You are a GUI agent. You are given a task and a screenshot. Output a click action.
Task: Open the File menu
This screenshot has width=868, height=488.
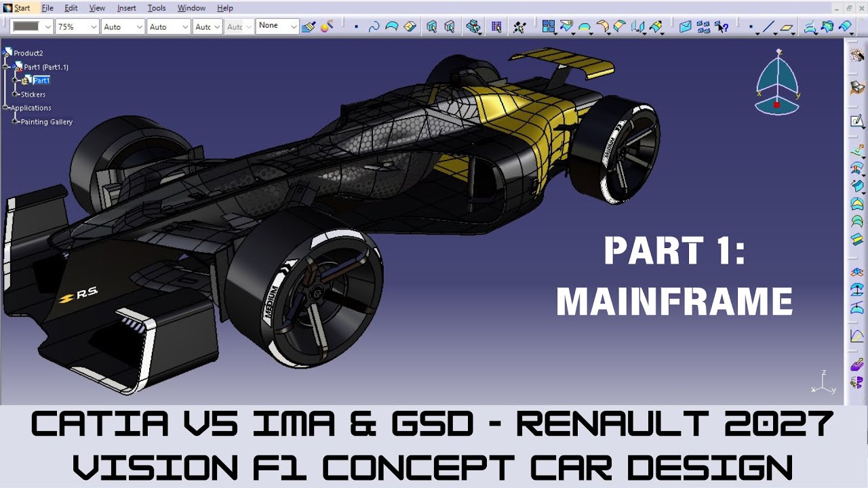tap(47, 8)
